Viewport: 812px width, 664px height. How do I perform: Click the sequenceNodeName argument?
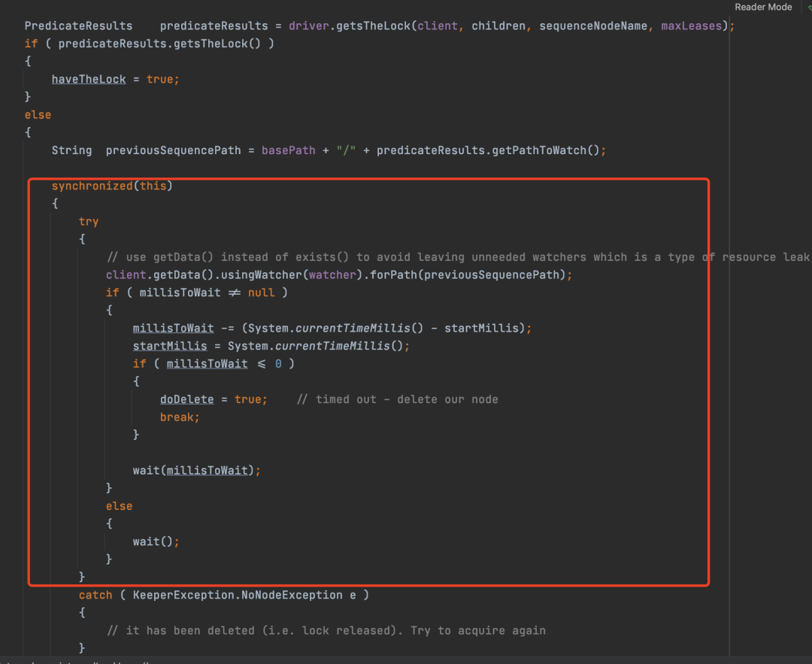coord(593,26)
